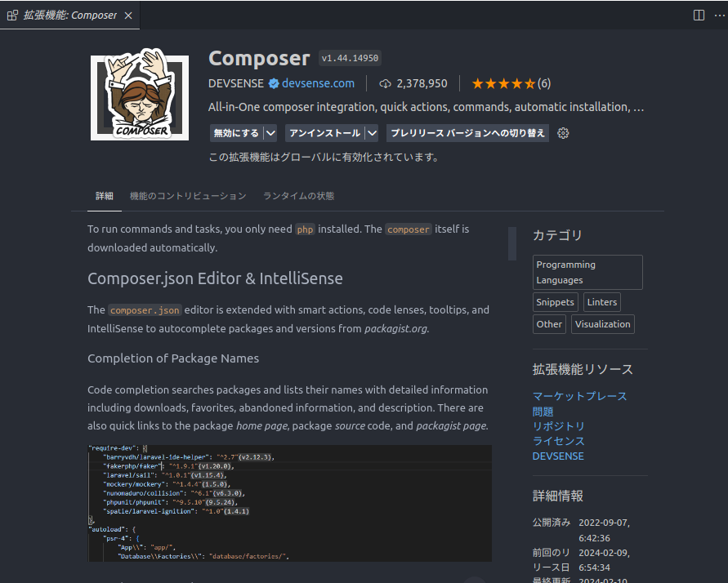Select the Snippets category tag
Viewport: 728px width, 583px height.
556,302
